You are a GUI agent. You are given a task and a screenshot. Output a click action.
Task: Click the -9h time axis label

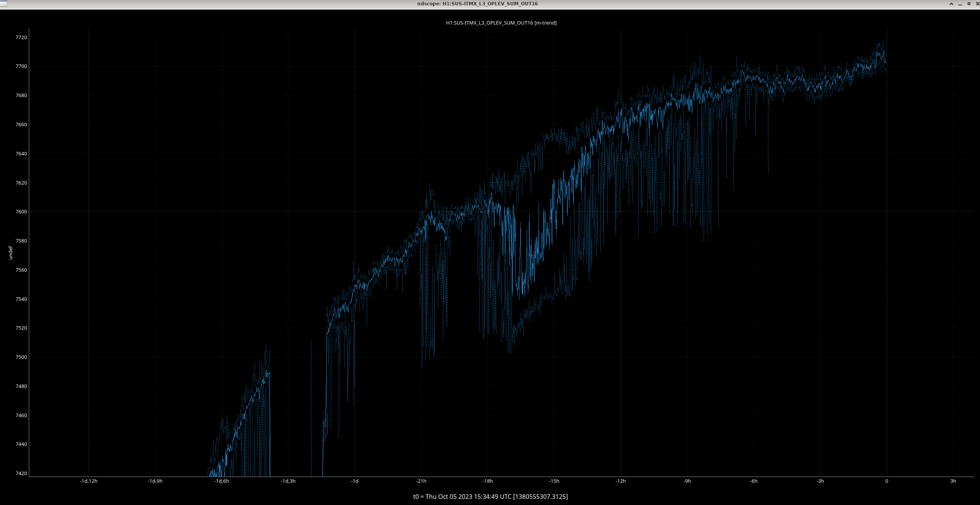point(687,481)
